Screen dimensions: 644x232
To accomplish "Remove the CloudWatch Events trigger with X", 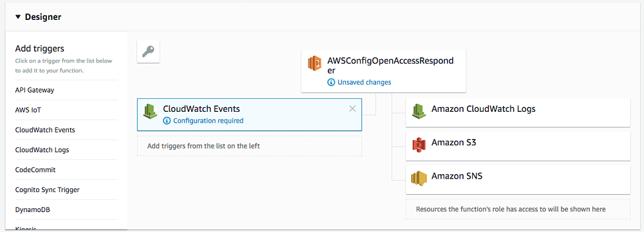I will [x=352, y=109].
